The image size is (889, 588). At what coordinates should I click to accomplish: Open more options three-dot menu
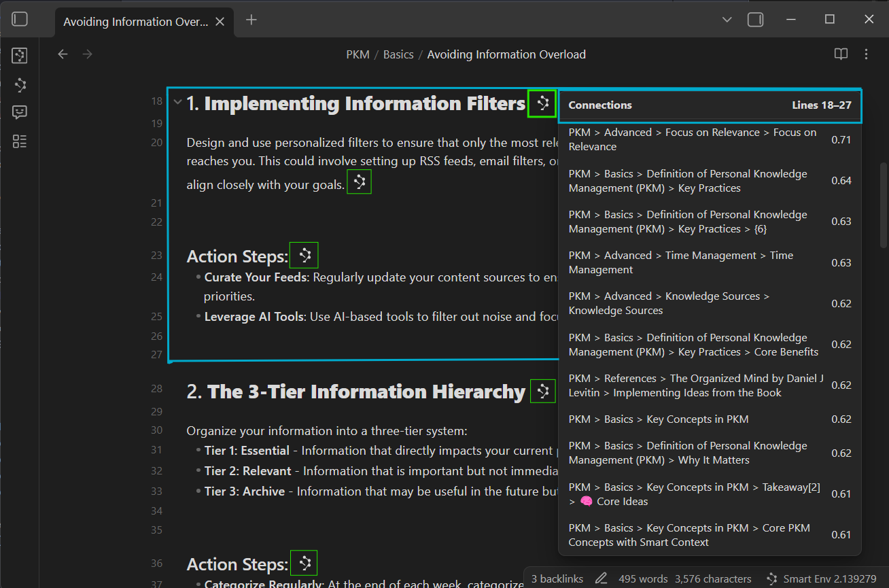click(x=866, y=54)
